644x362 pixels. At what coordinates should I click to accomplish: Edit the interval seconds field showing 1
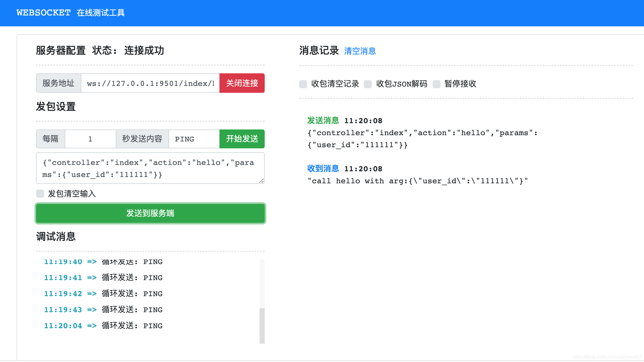[x=91, y=139]
